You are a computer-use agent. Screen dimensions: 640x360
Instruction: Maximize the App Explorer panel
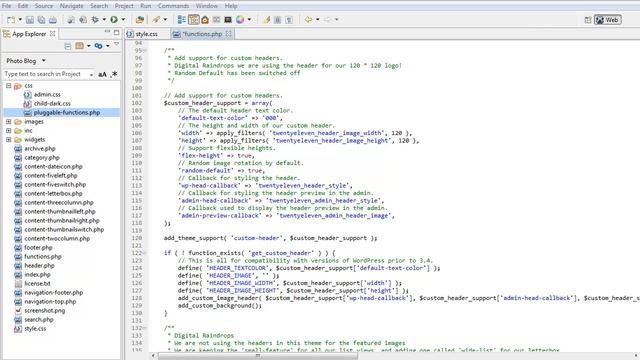click(116, 32)
